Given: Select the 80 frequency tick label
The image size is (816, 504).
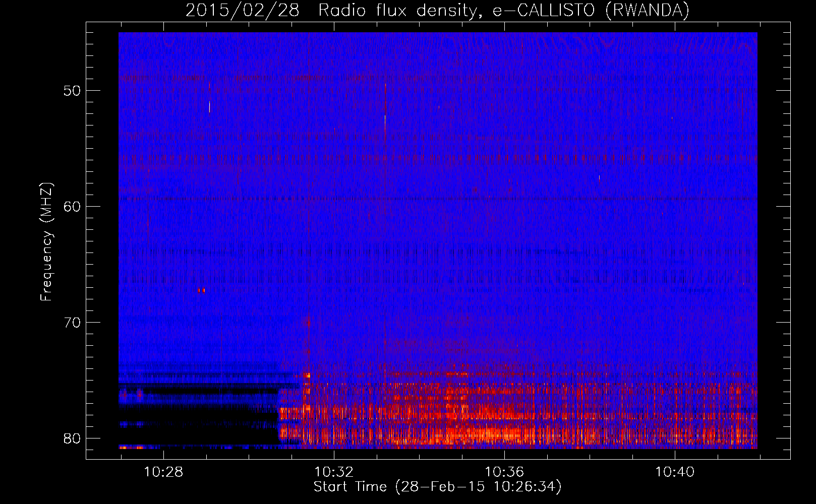Looking at the screenshot, I should (72, 438).
